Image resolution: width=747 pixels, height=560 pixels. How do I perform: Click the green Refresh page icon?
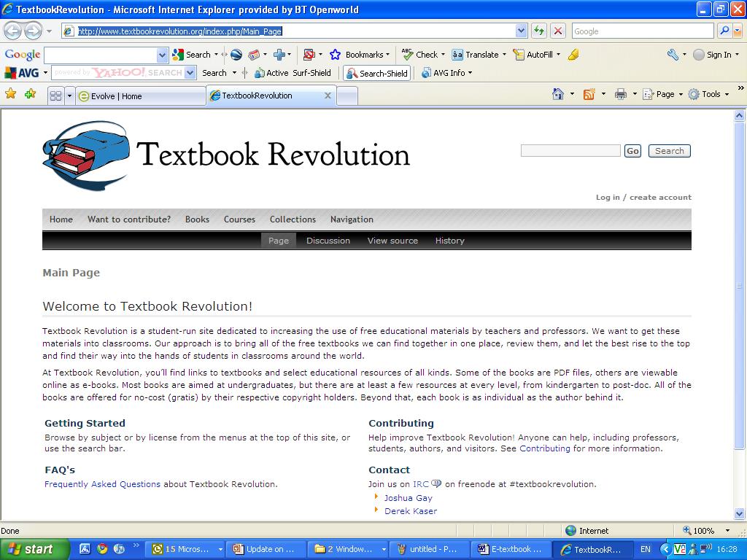(x=539, y=31)
